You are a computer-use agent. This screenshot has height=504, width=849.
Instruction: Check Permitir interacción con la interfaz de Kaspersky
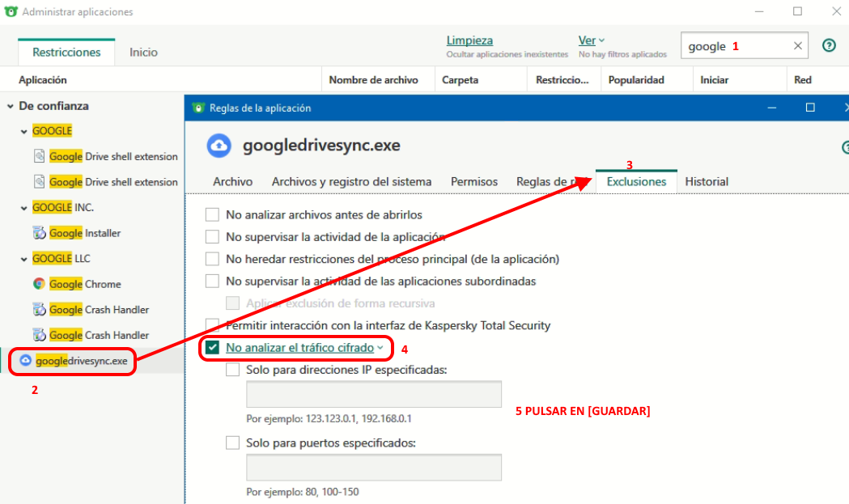coord(212,325)
